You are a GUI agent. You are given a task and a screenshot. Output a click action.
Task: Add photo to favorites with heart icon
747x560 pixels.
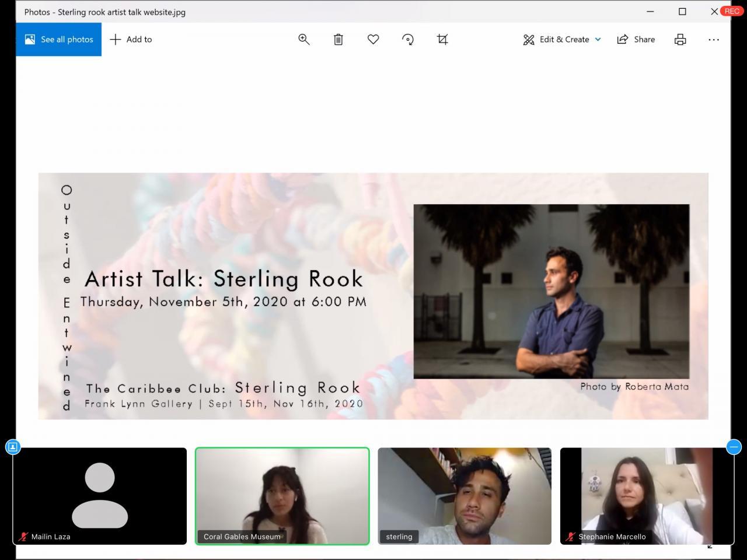click(373, 40)
